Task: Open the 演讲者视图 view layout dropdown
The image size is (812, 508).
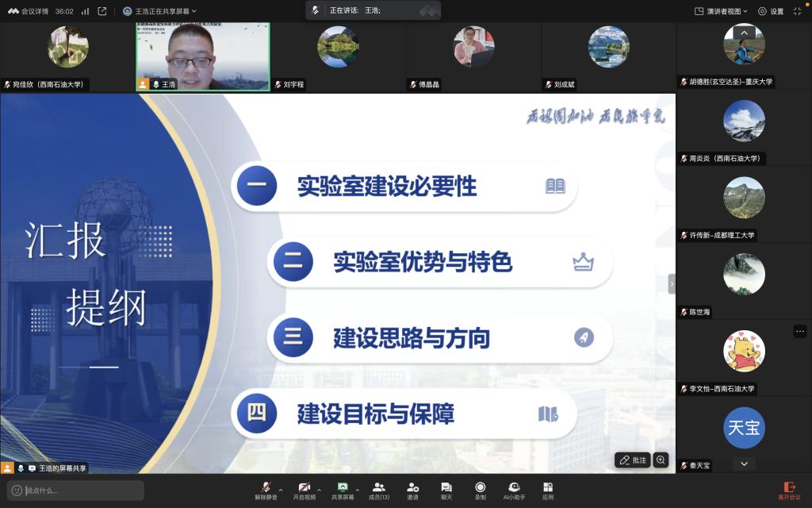Action: click(721, 11)
